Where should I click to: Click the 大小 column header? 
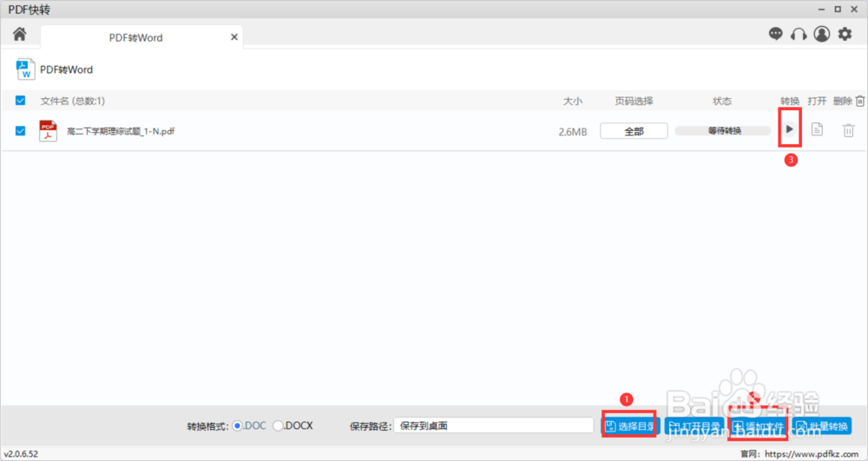(572, 102)
